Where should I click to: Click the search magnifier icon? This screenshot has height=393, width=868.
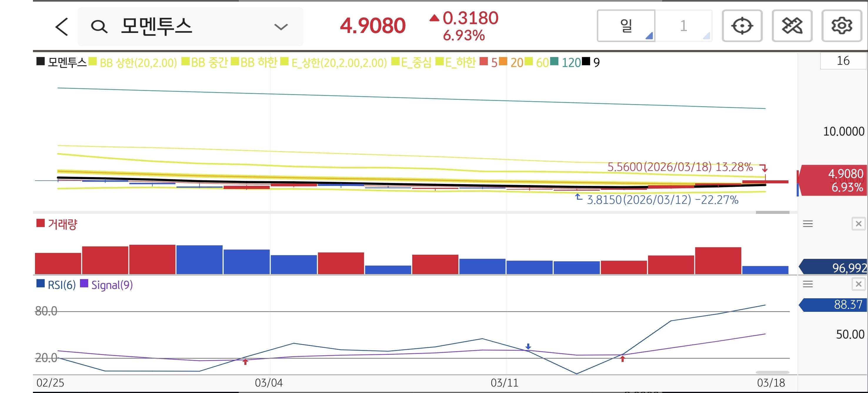click(99, 27)
